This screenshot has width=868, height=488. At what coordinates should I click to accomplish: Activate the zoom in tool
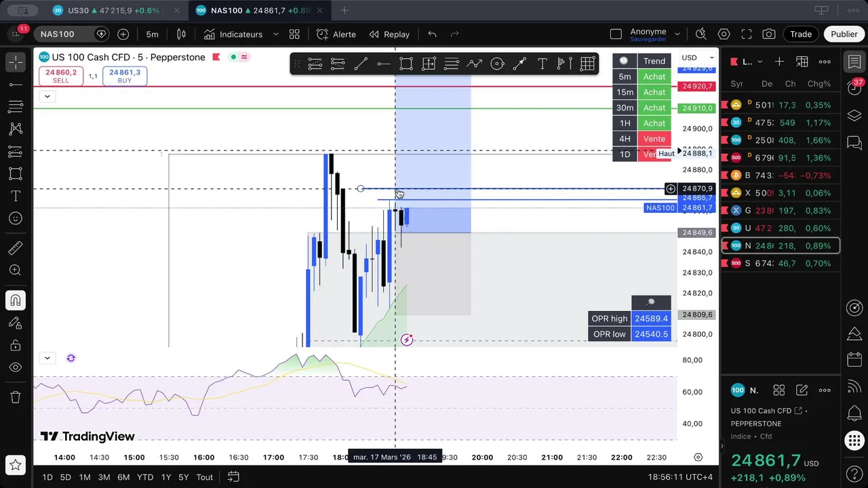tap(16, 270)
